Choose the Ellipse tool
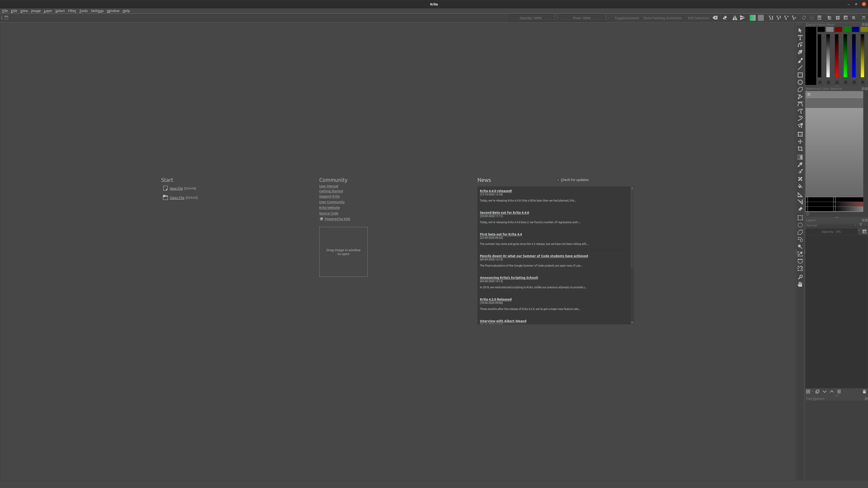 pos(800,82)
